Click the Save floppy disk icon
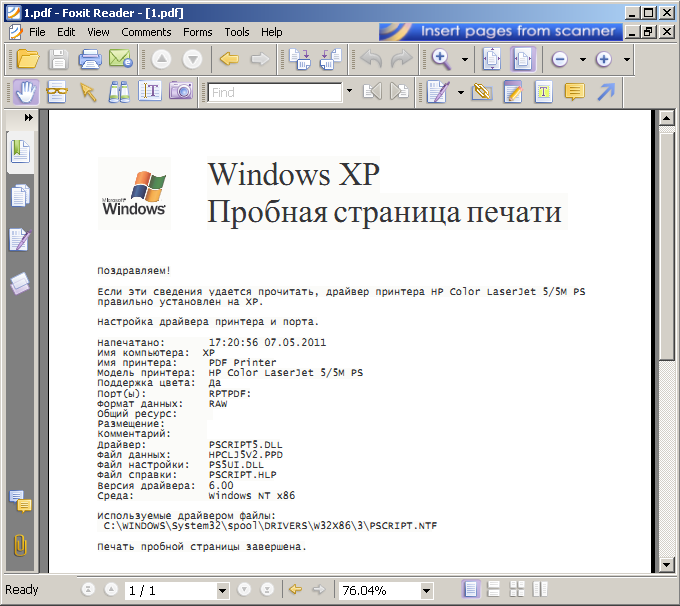Screen dimensions: 680x606 point(58,59)
